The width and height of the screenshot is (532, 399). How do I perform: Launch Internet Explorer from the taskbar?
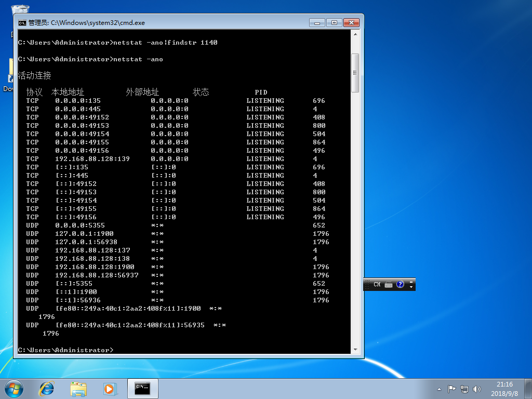[x=47, y=389]
